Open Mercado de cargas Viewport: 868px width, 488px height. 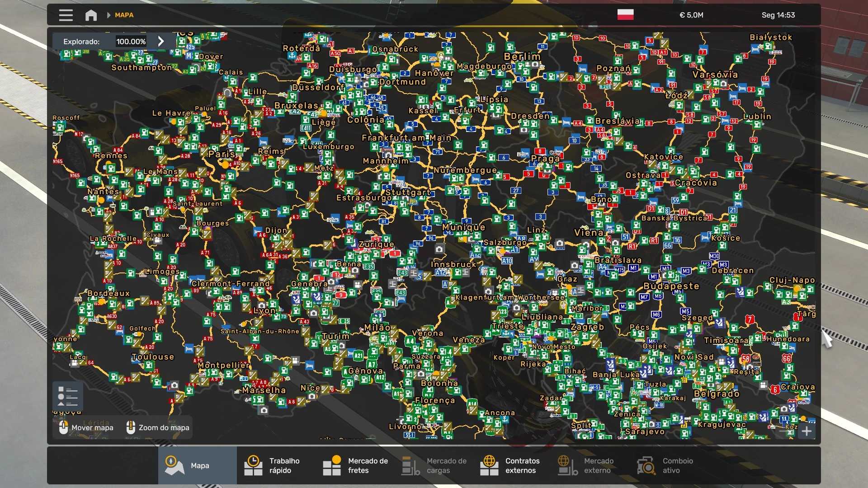pyautogui.click(x=434, y=465)
